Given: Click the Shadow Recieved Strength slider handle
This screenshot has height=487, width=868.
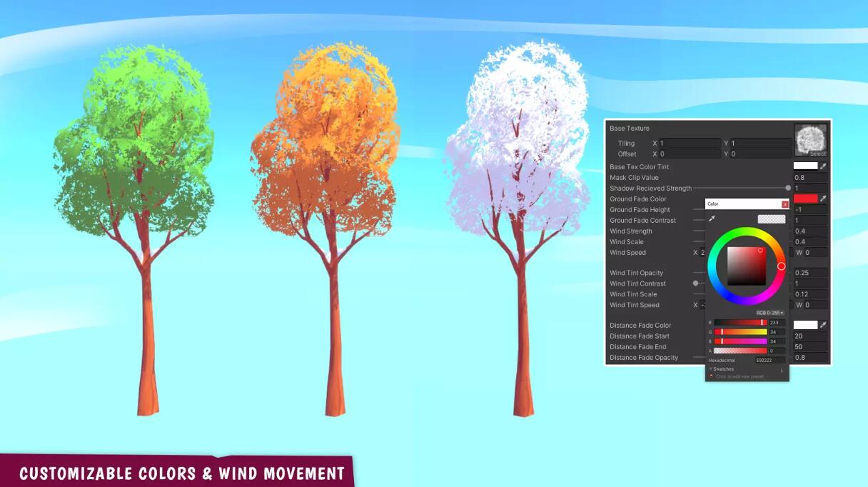Looking at the screenshot, I should click(x=788, y=188).
